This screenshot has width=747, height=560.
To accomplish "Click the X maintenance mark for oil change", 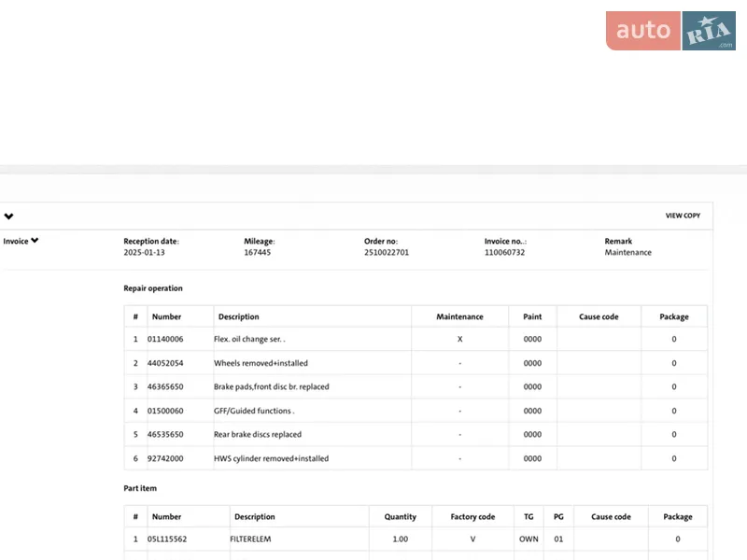I will click(x=459, y=339).
